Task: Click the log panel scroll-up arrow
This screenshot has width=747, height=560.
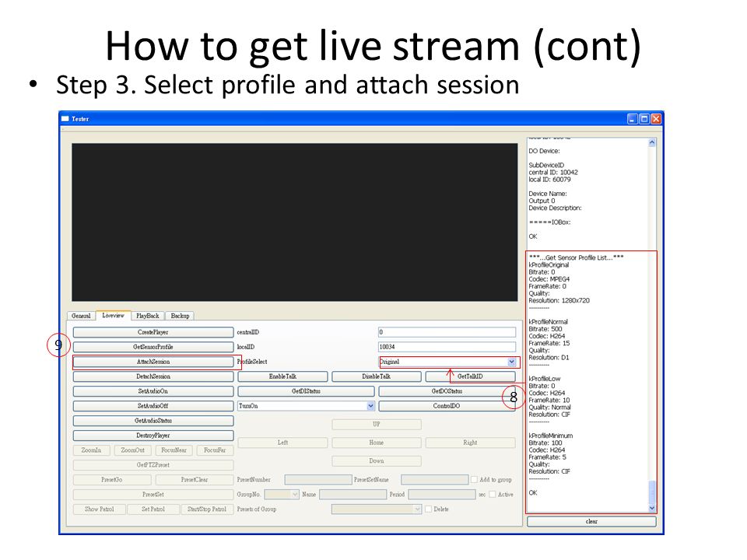Action: tap(652, 142)
